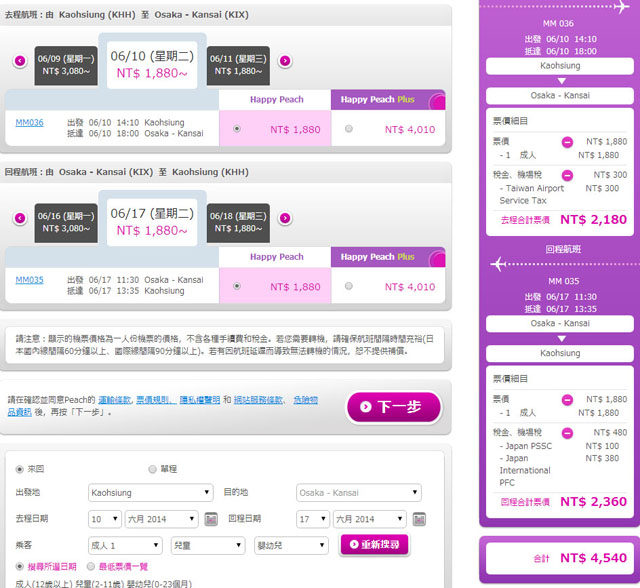Screen dimensions: 640x588
Task: Open the return date calendar picker icon
Action: [x=419, y=519]
